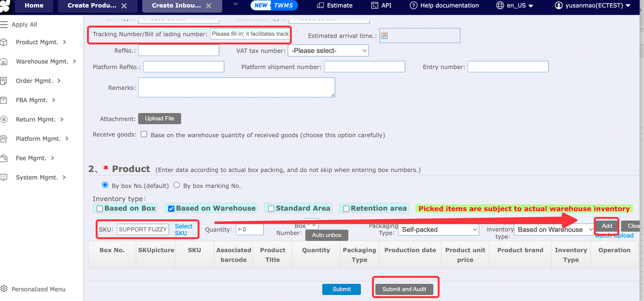Screen dimensions: 644x301
Task: Click the Order Mgmt. sidebar icon
Action: pos(4,81)
